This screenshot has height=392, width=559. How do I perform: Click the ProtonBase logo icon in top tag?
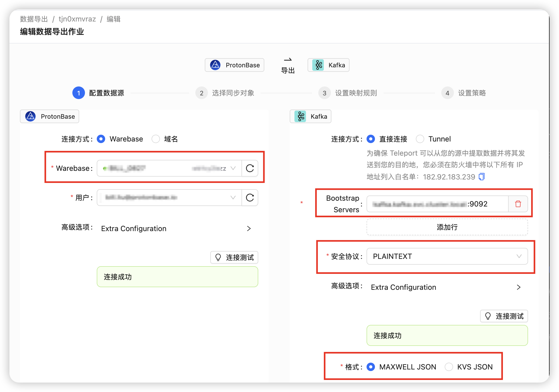[x=215, y=65]
